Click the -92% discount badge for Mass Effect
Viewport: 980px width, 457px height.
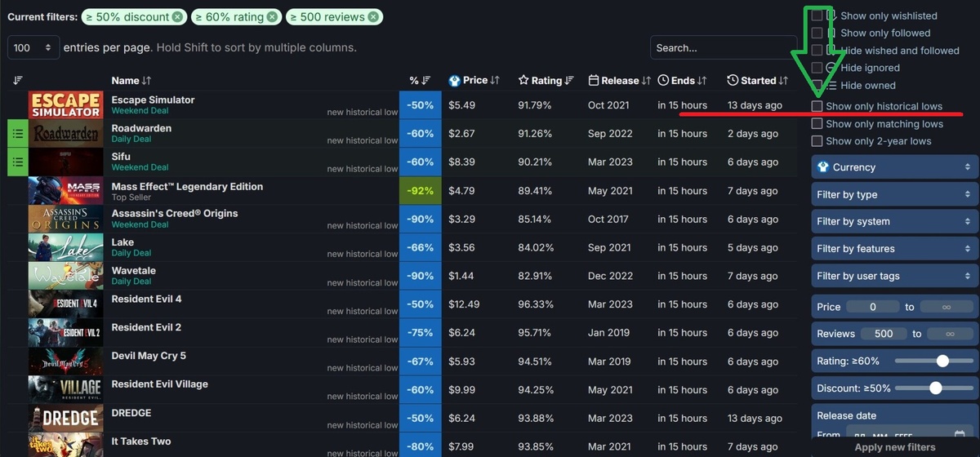[x=421, y=190]
